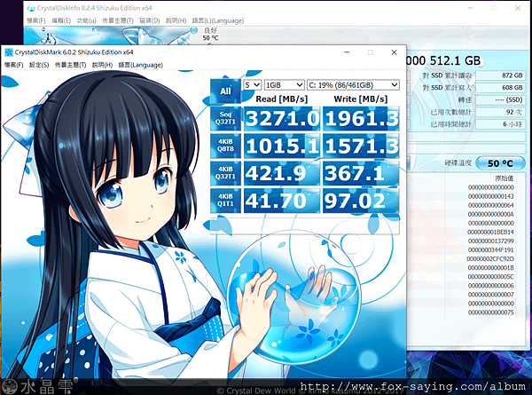Open the C: 19% drive selection dropdown
The height and width of the screenshot is (395, 532).
[x=353, y=85]
